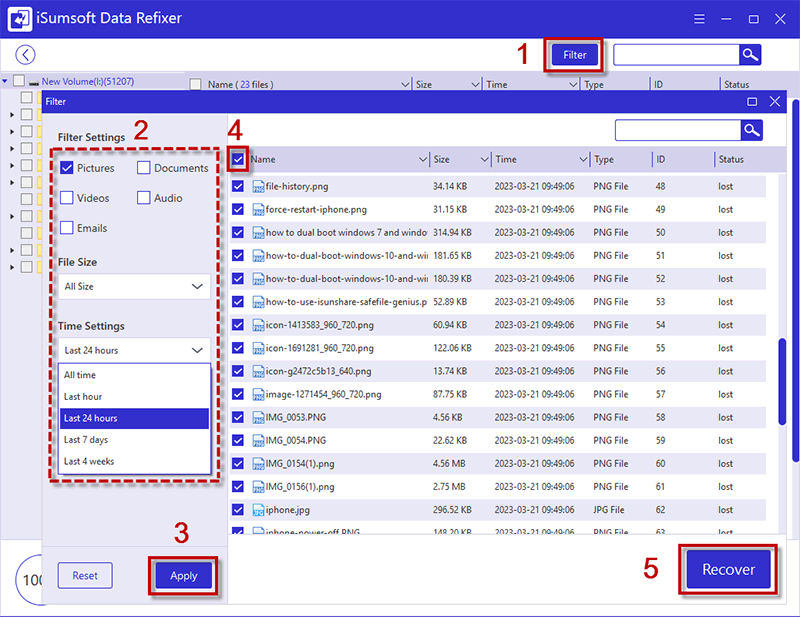Image resolution: width=800 pixels, height=617 pixels.
Task: Click the back arrow icon
Action: [25, 55]
